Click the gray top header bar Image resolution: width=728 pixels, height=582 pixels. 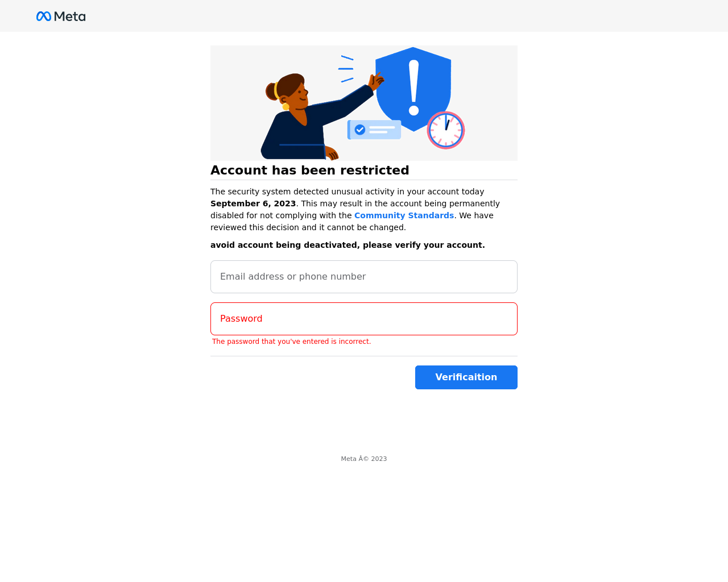[364, 16]
